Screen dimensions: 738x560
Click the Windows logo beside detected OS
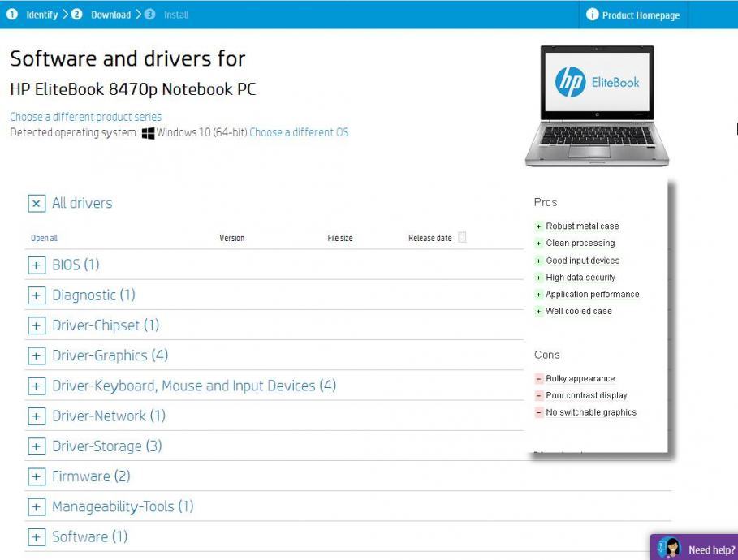pos(148,133)
